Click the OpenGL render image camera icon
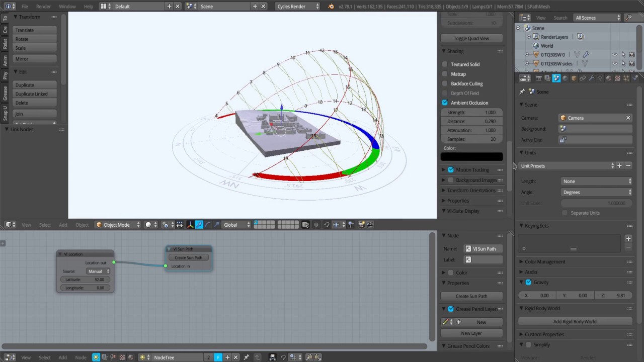Viewport: 644px width, 362px height. click(362, 225)
